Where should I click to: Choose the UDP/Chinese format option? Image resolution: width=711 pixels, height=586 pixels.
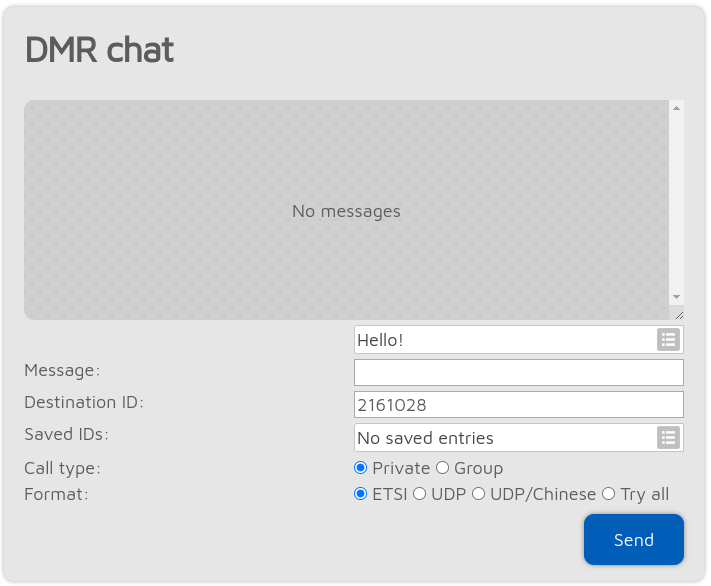coord(478,493)
